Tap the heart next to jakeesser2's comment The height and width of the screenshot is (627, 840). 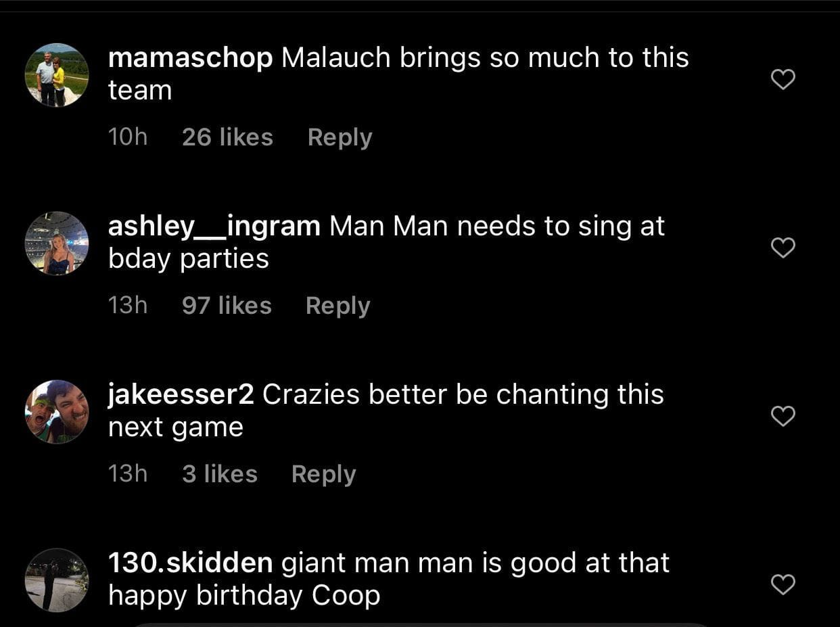783,416
